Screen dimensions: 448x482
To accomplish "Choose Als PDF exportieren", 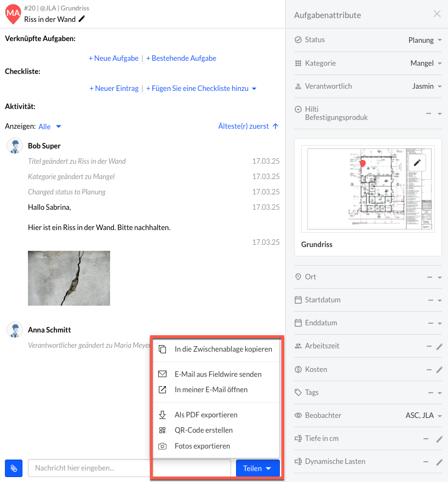I will click(205, 415).
